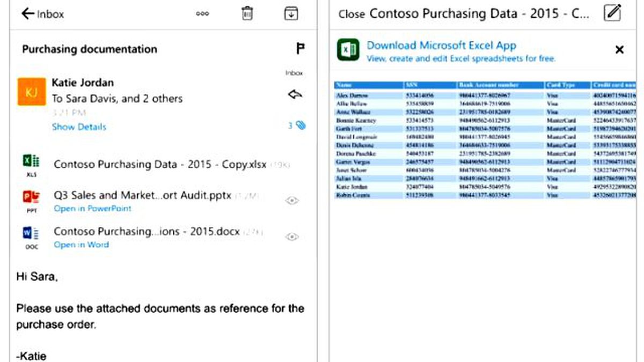Click the sender name Katie Jordan
The height and width of the screenshot is (362, 644).
click(83, 83)
